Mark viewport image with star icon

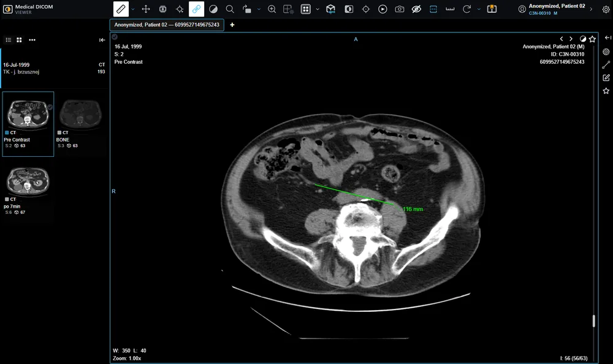(592, 39)
